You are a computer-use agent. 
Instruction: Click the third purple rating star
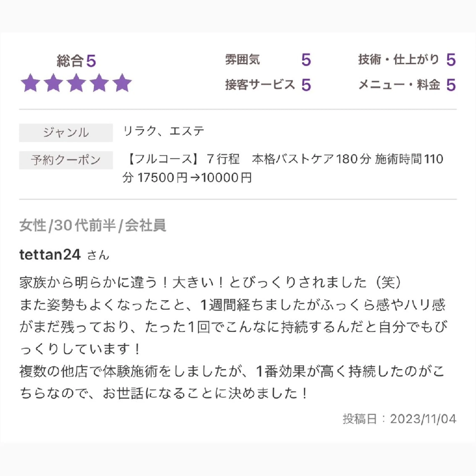coord(76,83)
